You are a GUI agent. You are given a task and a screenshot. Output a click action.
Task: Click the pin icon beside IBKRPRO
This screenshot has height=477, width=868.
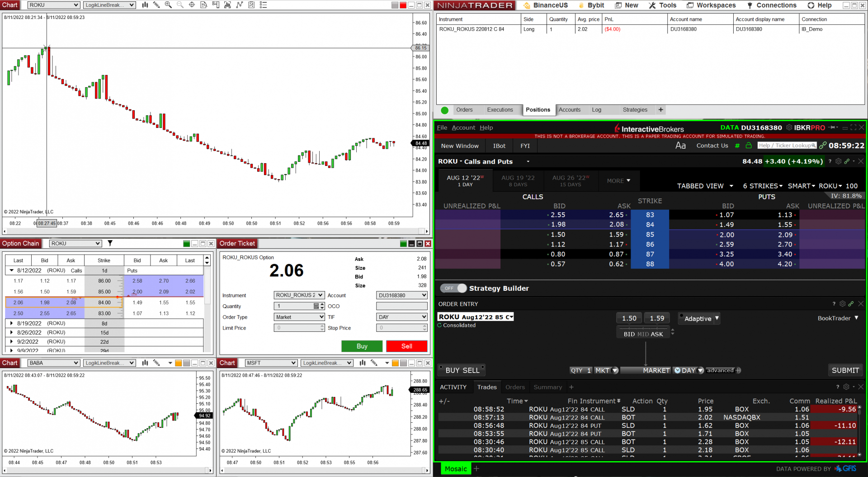tap(833, 128)
